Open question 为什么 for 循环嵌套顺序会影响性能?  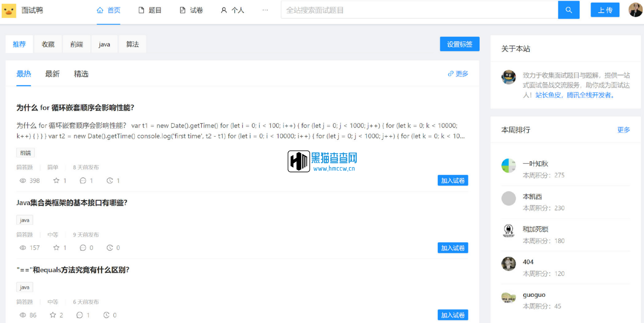tap(75, 108)
